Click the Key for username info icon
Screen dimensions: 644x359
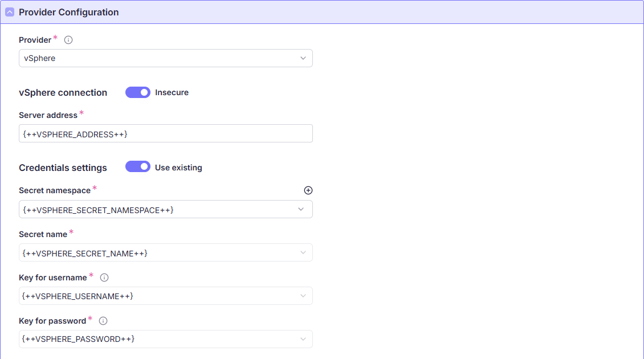[x=104, y=278]
